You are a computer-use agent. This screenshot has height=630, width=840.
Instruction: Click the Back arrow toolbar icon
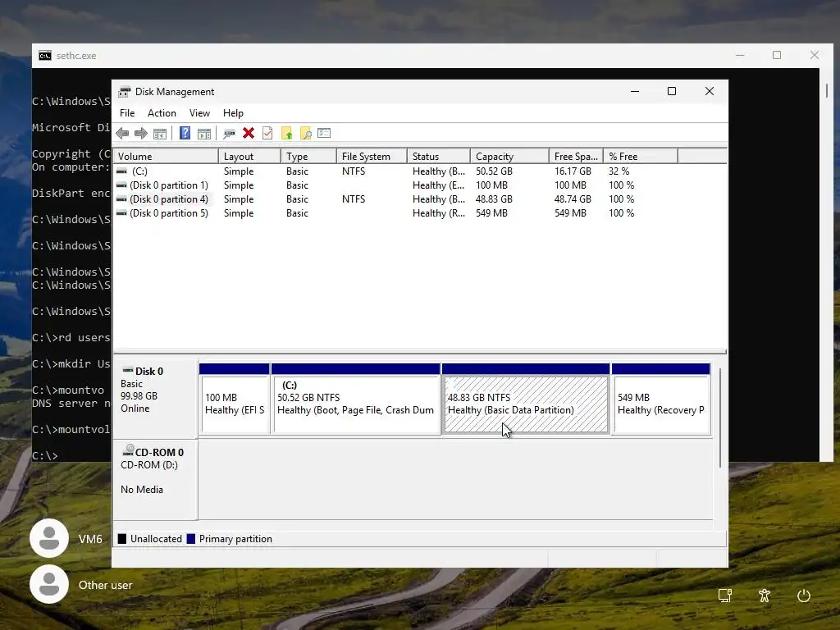(x=122, y=134)
